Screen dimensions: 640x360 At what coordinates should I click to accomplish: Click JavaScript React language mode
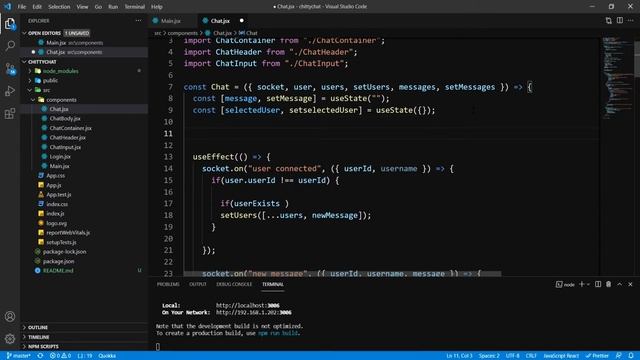click(561, 356)
